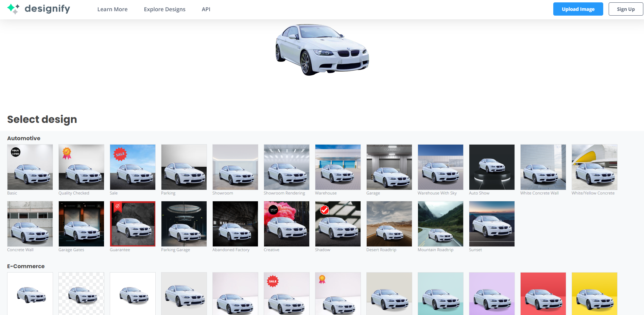Pick the red background E-Commerce design

[543, 294]
